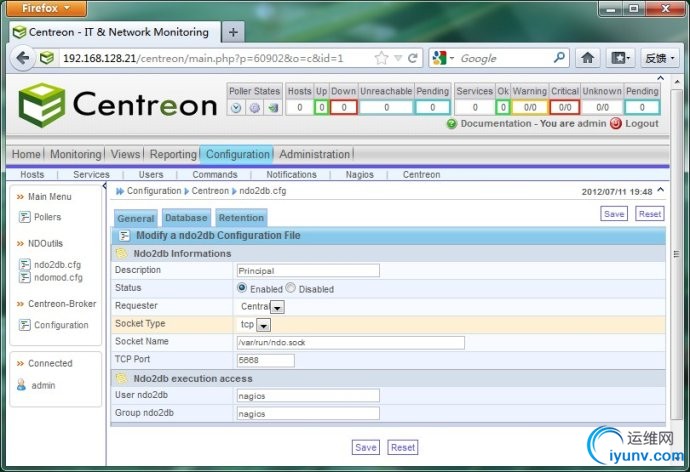Open the Reporting menu

click(173, 154)
